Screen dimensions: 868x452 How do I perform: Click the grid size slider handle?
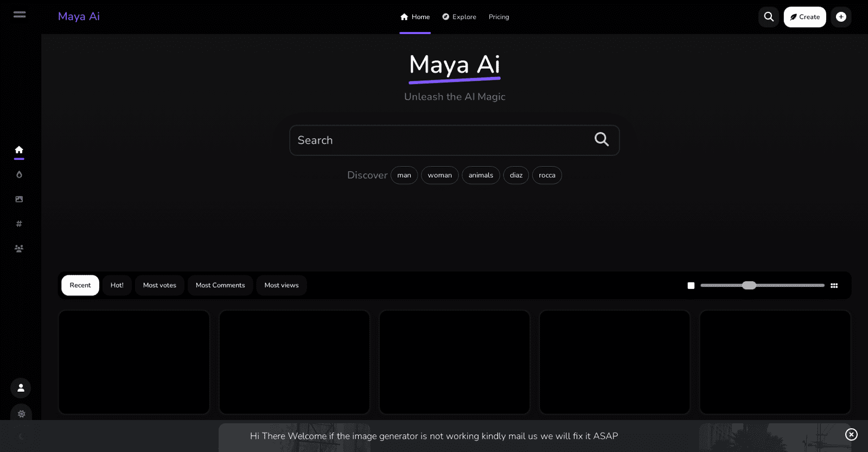pyautogui.click(x=749, y=286)
